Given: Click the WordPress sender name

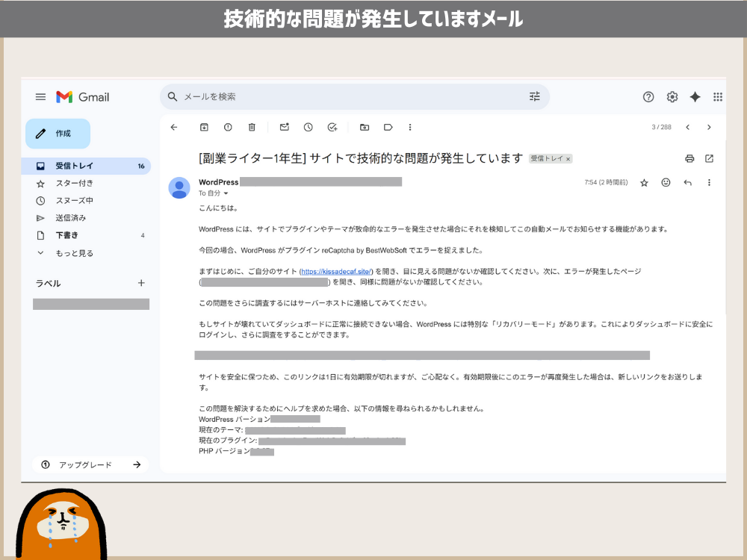Looking at the screenshot, I should click(219, 182).
